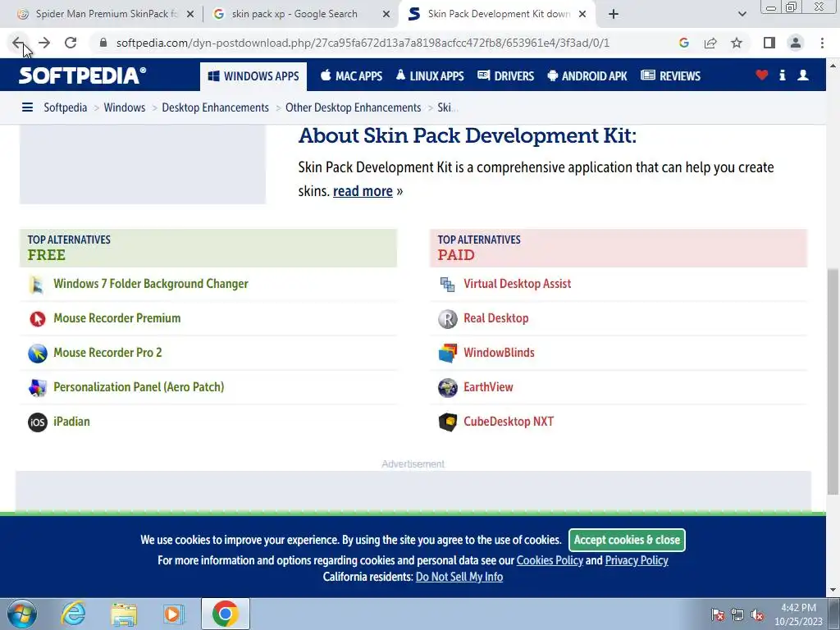Open the Chrome profile avatar
The width and height of the screenshot is (840, 630).
click(x=796, y=43)
